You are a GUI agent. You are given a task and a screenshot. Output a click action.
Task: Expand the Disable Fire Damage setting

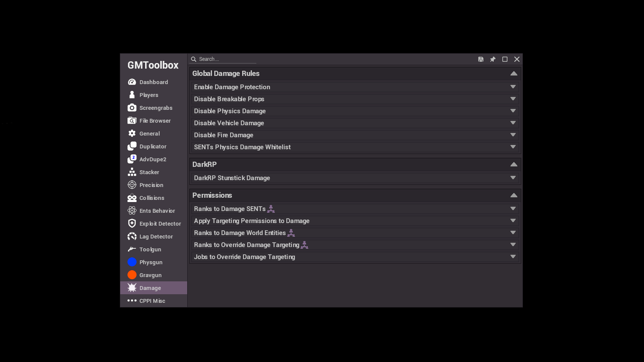pyautogui.click(x=355, y=135)
